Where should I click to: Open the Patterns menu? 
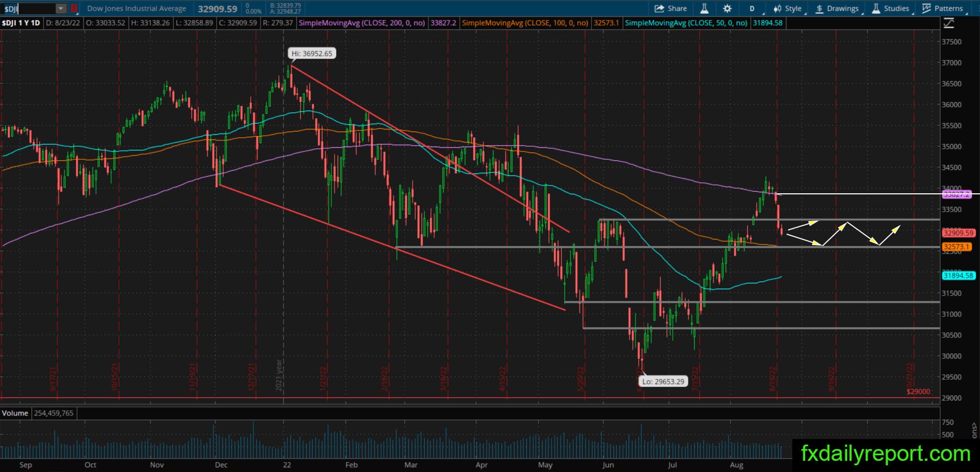coord(943,8)
